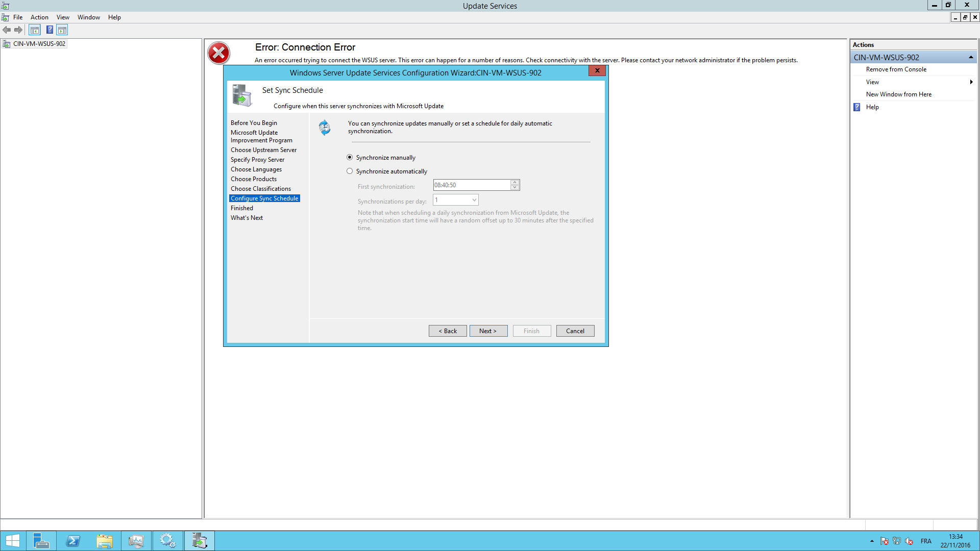980x551 pixels.
Task: Click the Action Center flag tray icon
Action: coord(885,541)
